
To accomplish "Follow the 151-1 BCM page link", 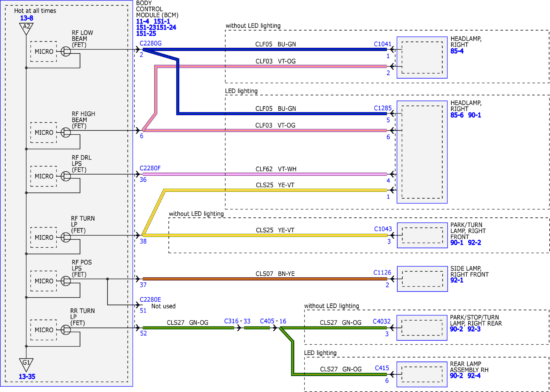I will [x=162, y=21].
